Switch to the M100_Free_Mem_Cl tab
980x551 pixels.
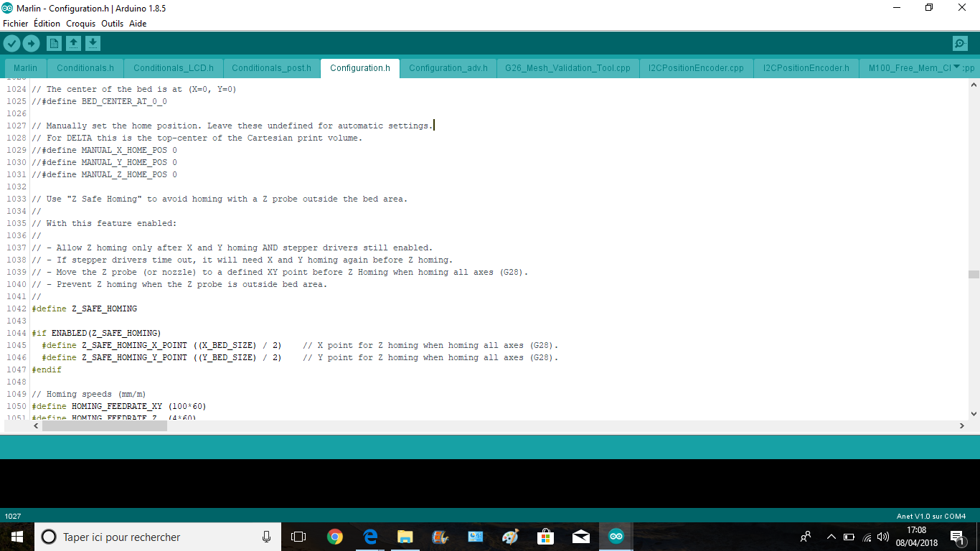tap(909, 68)
